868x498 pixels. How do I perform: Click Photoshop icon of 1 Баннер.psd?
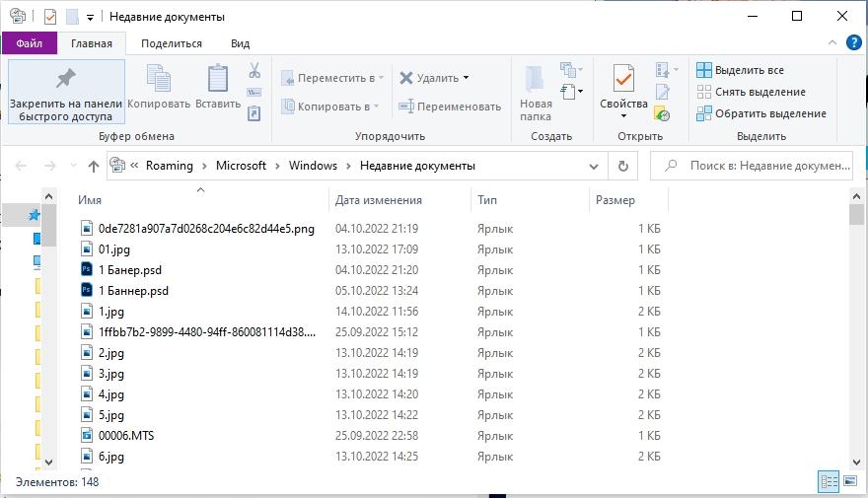click(x=87, y=290)
